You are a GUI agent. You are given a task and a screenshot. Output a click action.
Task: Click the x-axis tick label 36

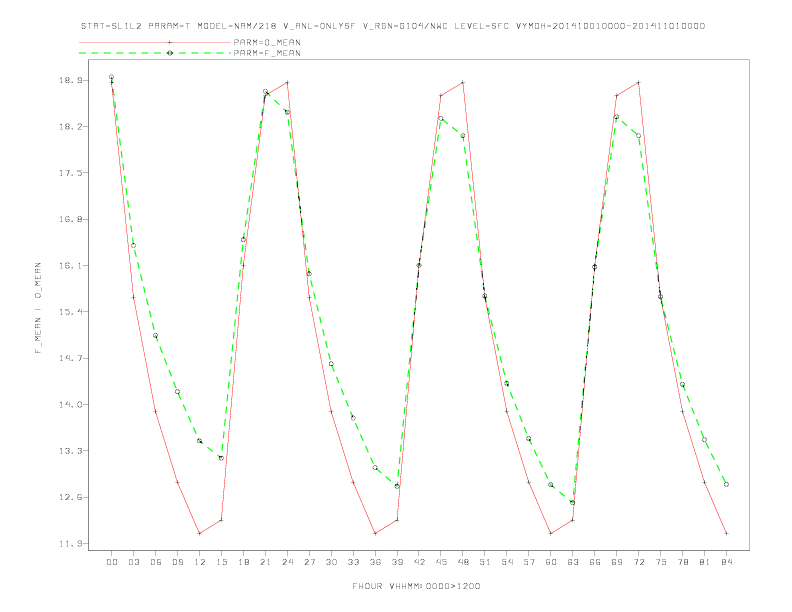pyautogui.click(x=375, y=562)
